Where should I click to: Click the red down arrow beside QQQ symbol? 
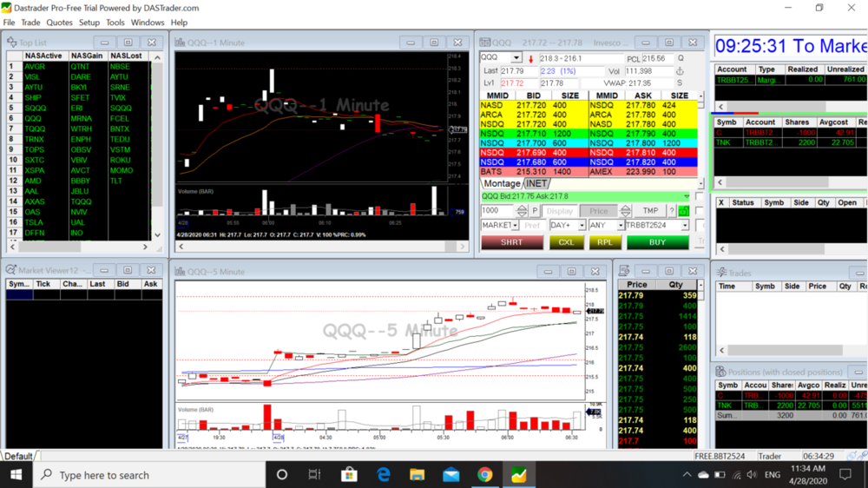pos(530,59)
